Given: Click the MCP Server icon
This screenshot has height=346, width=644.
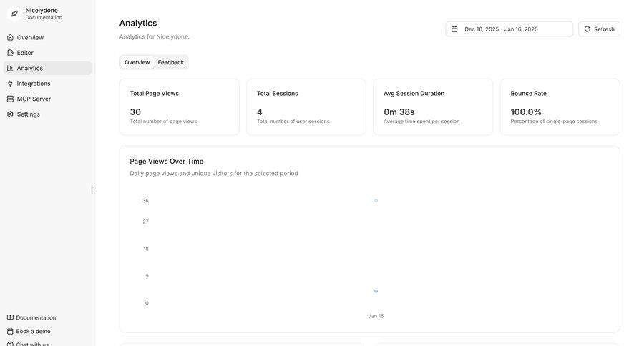Looking at the screenshot, I should pos(10,99).
